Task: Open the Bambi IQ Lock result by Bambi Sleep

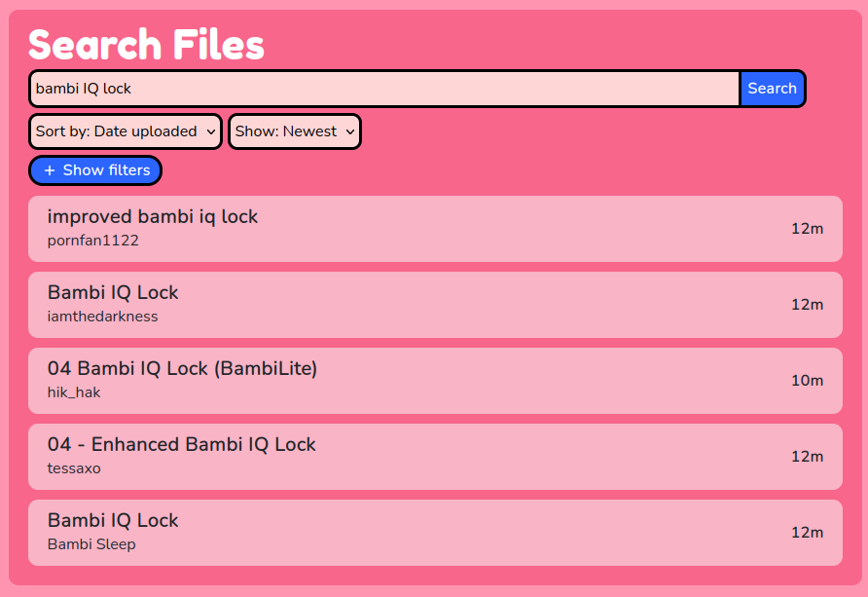Action: (113, 521)
